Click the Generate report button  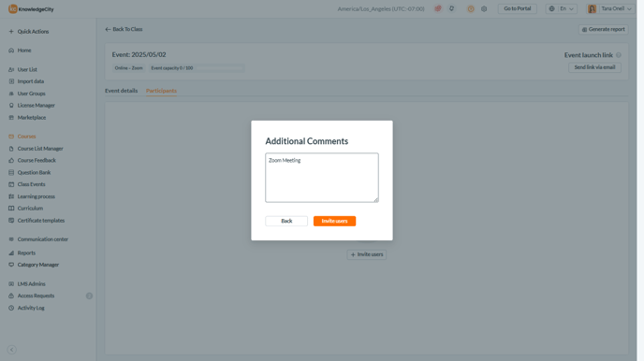[x=604, y=30]
